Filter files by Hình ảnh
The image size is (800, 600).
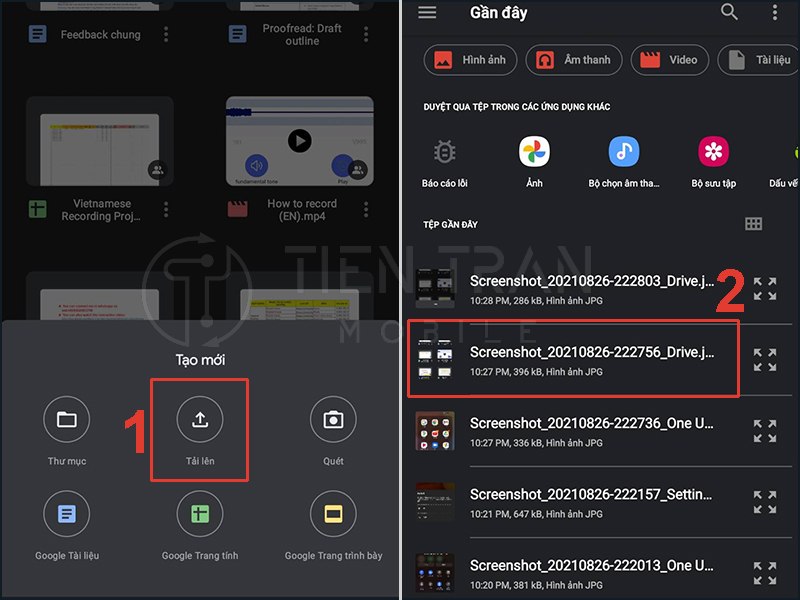click(470, 60)
